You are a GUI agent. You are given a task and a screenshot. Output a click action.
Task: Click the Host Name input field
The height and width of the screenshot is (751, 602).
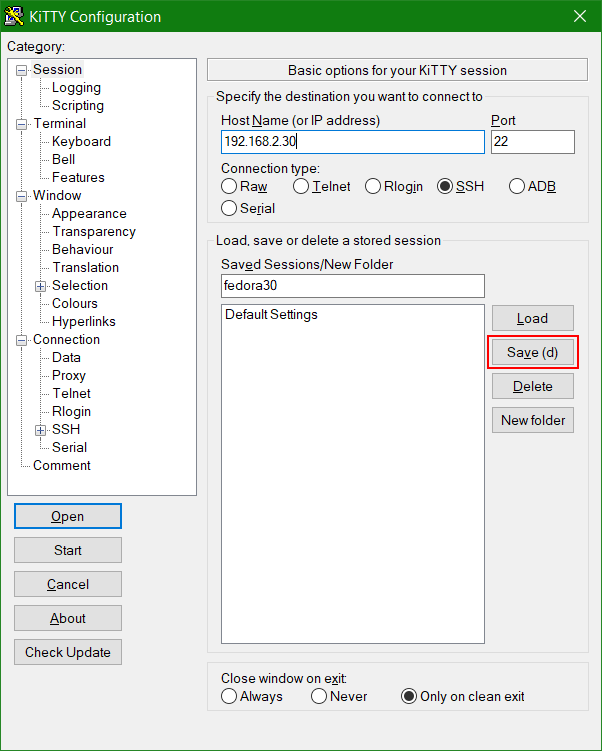click(352, 142)
